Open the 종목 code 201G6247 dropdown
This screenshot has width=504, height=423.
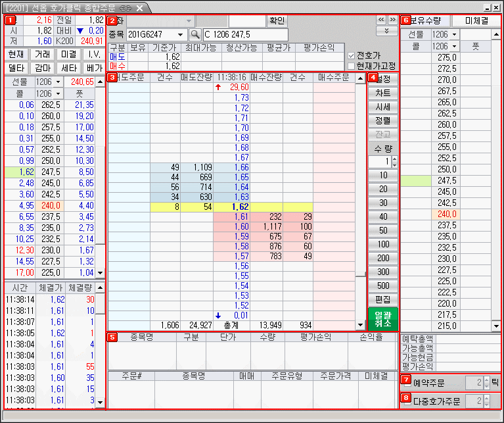pos(181,34)
